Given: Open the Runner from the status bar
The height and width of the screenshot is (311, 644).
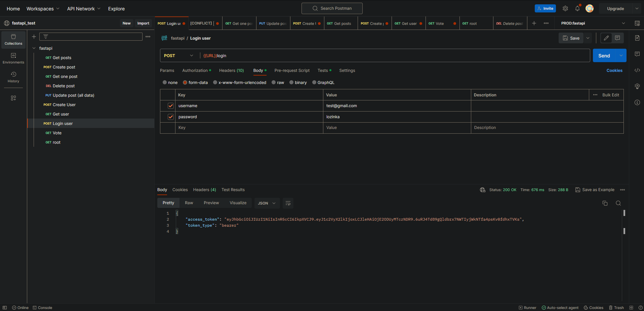Looking at the screenshot, I should 527,308.
